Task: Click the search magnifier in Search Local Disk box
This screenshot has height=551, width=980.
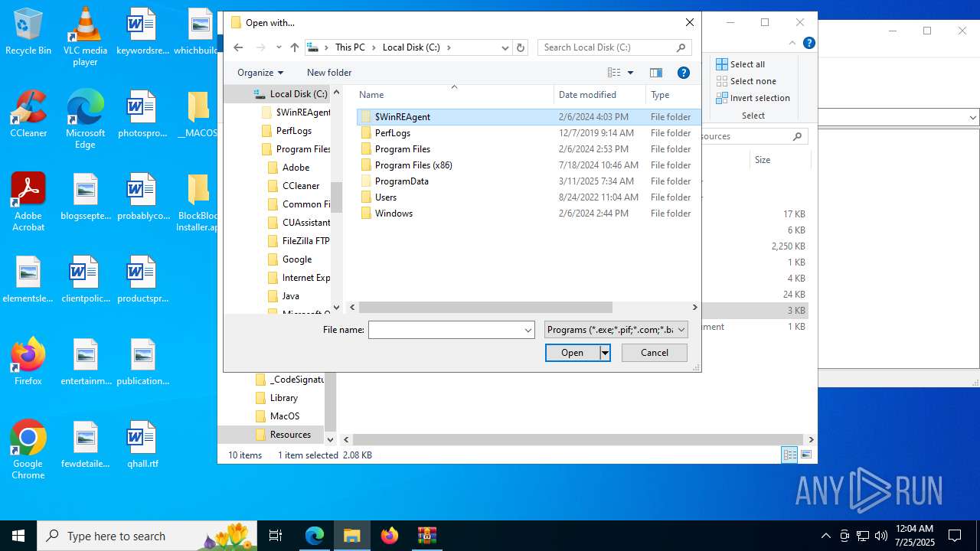Action: pos(681,47)
